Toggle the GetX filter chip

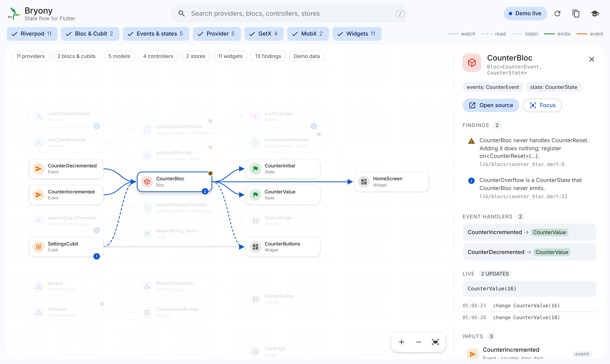click(264, 34)
